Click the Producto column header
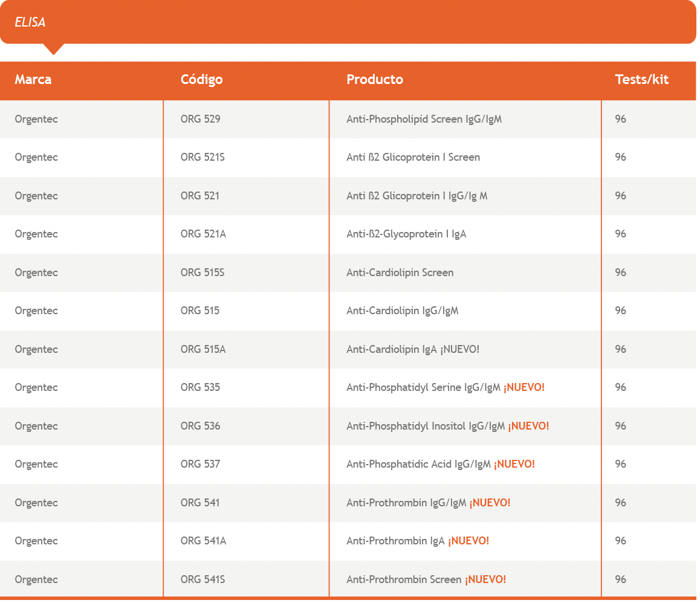Image resolution: width=700 pixels, height=603 pixels. click(374, 80)
